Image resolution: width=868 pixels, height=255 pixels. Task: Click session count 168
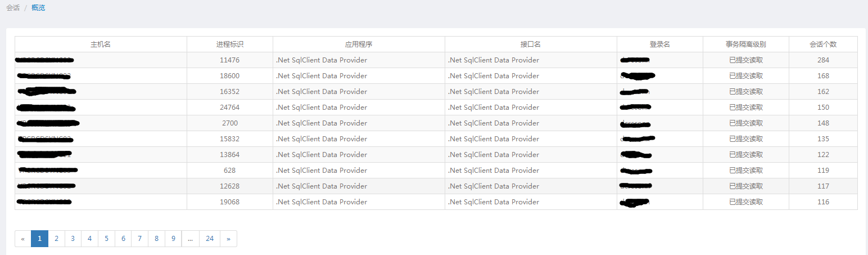823,76
